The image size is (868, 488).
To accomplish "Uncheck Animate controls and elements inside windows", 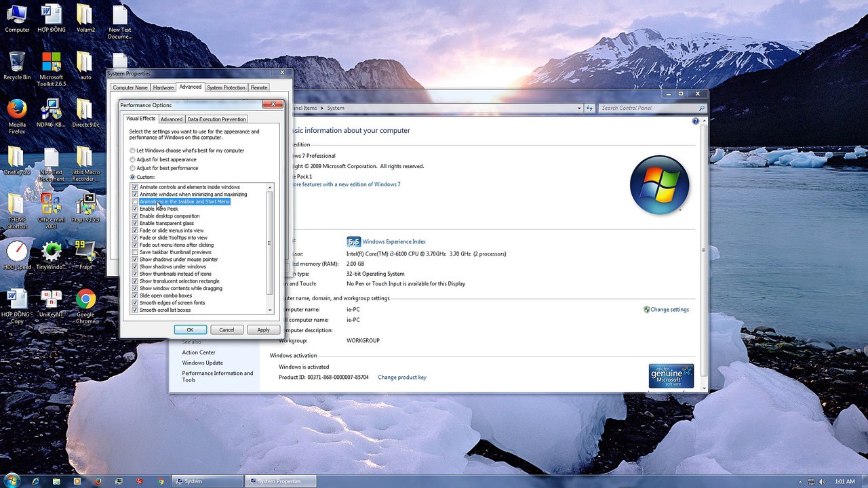I will 135,187.
